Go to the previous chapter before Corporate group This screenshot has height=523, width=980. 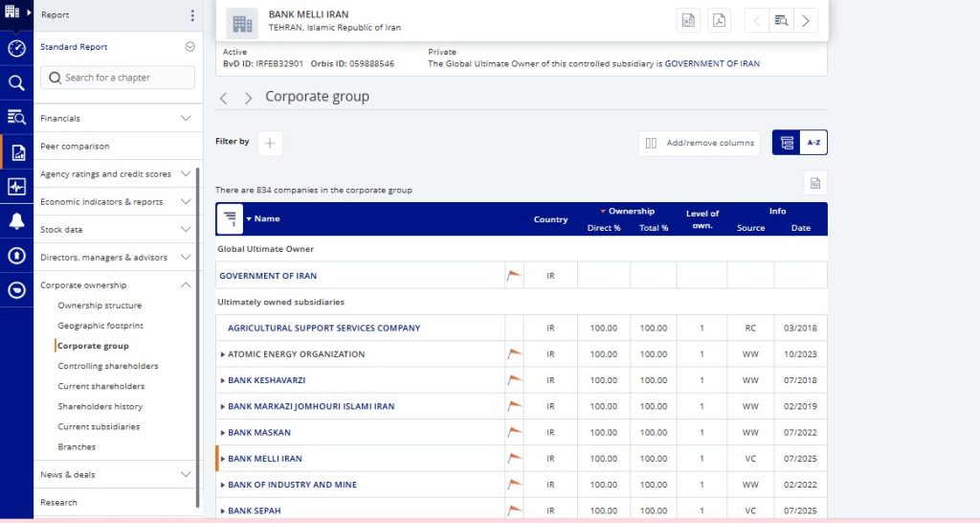click(224, 99)
